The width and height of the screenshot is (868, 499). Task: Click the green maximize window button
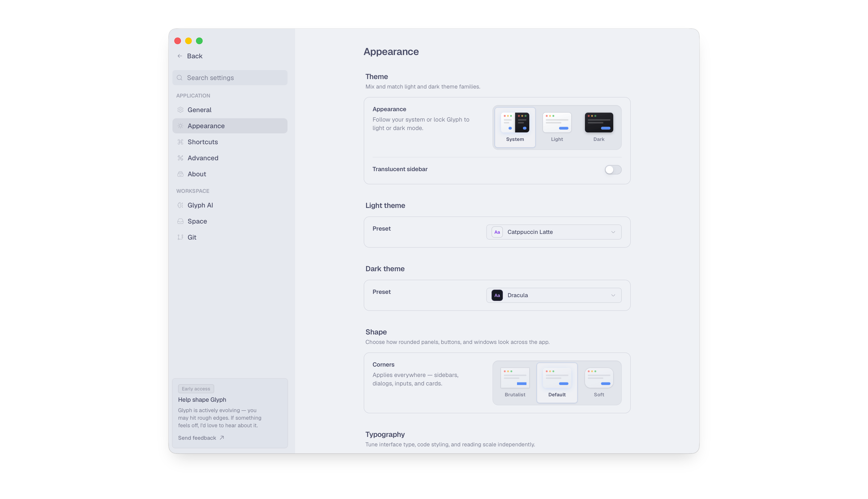click(199, 41)
